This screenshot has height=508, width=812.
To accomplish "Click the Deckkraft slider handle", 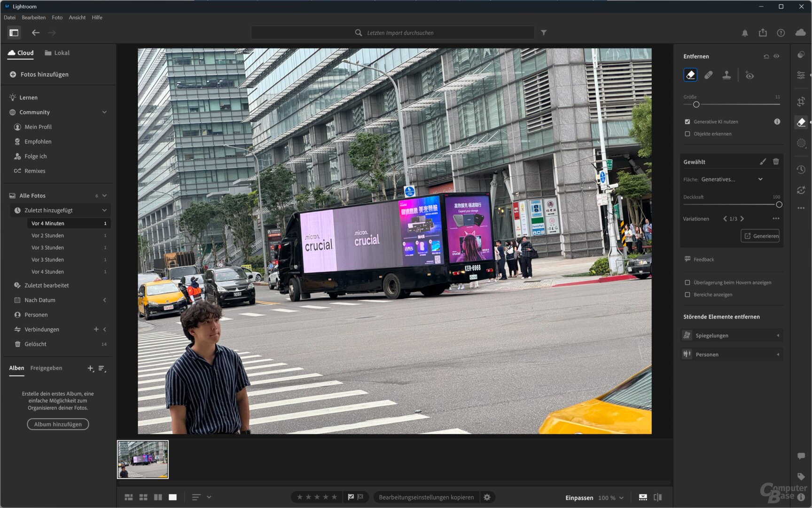I will [x=779, y=205].
